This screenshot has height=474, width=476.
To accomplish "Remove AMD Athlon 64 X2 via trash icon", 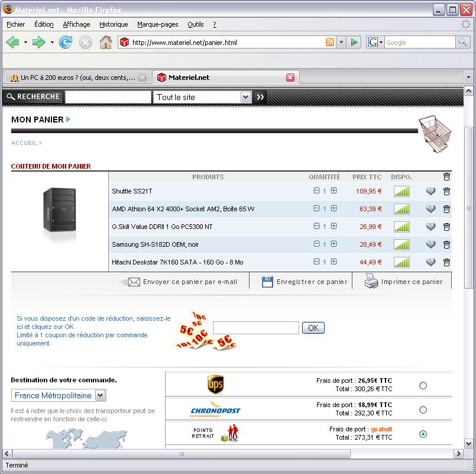I will tap(446, 209).
